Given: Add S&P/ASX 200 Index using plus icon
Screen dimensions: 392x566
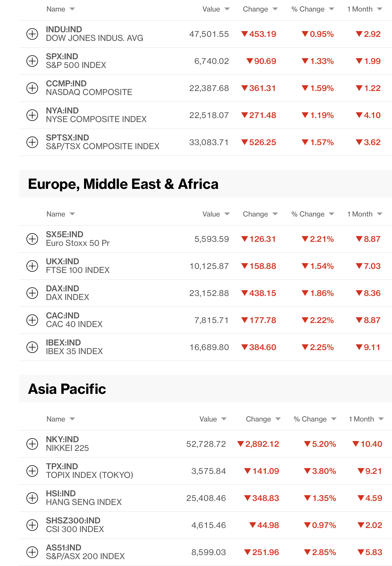Looking at the screenshot, I should click(32, 552).
